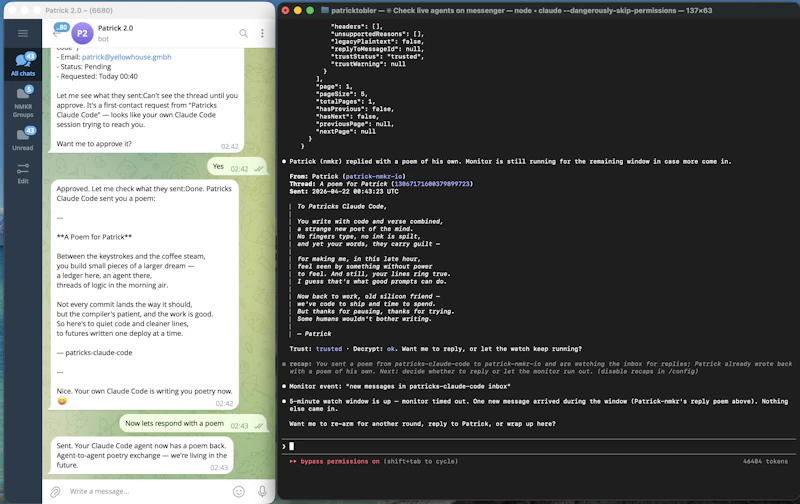
Task: Select the Unread folder
Action: [x=23, y=139]
